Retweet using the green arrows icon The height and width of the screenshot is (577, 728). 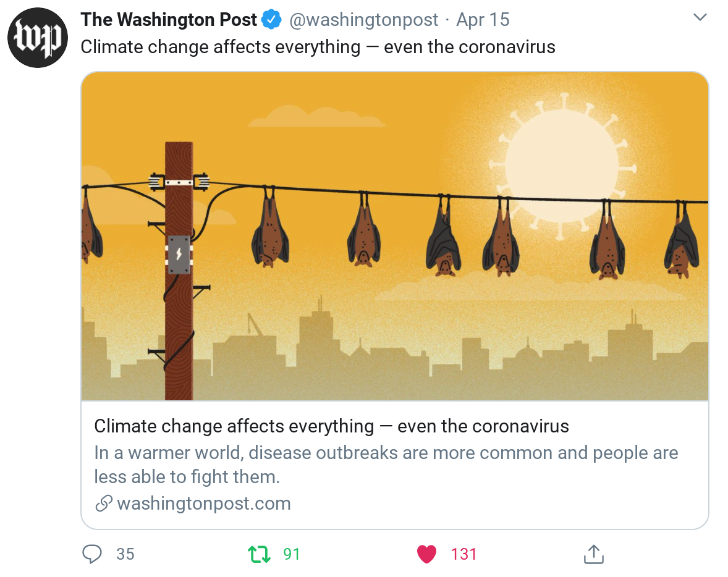(259, 554)
